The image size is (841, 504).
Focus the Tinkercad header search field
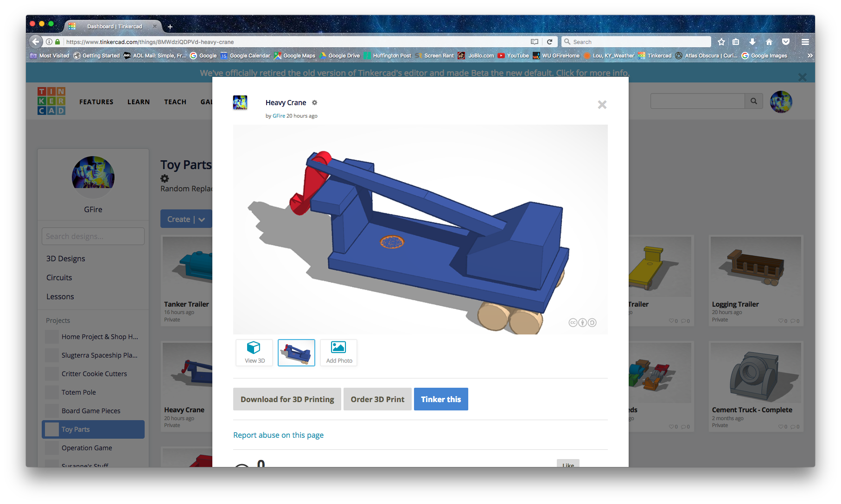click(x=698, y=101)
